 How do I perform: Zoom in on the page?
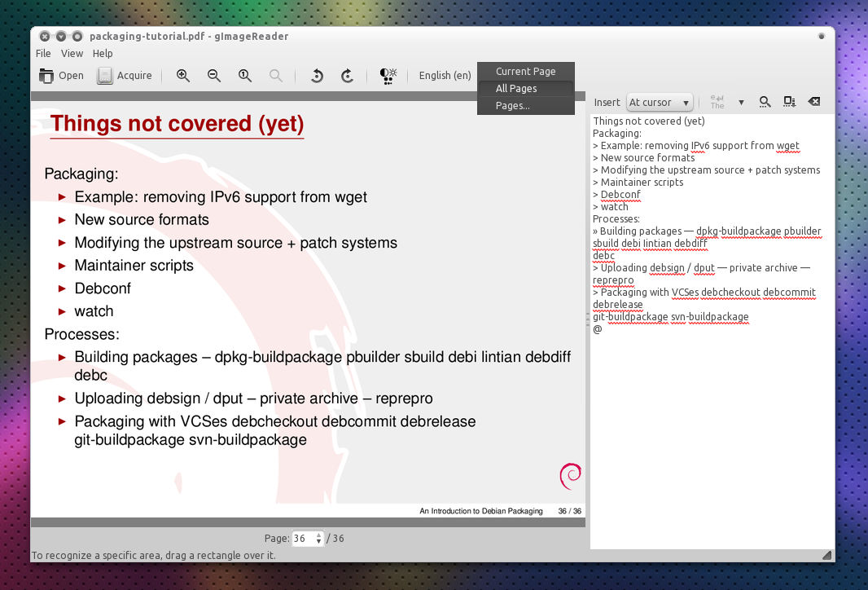click(x=183, y=75)
